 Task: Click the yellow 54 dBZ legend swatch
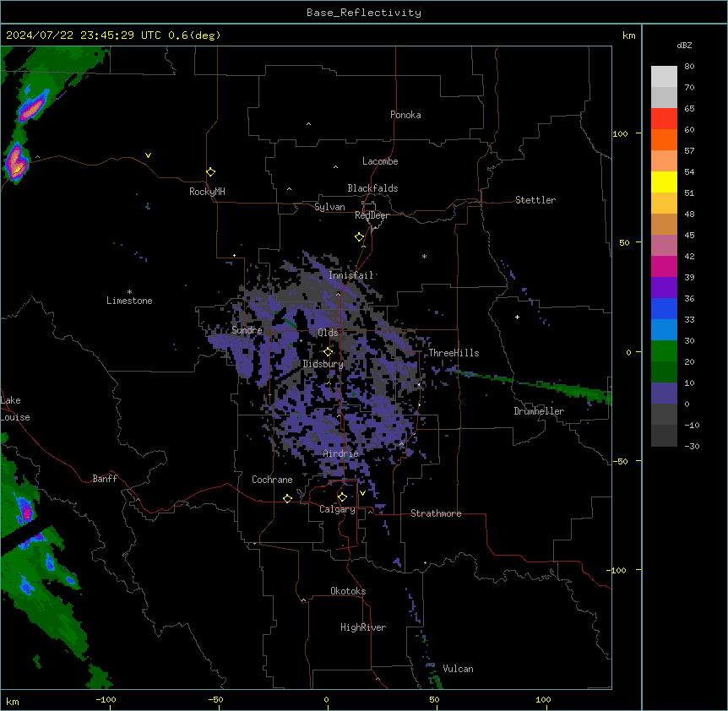(x=664, y=182)
